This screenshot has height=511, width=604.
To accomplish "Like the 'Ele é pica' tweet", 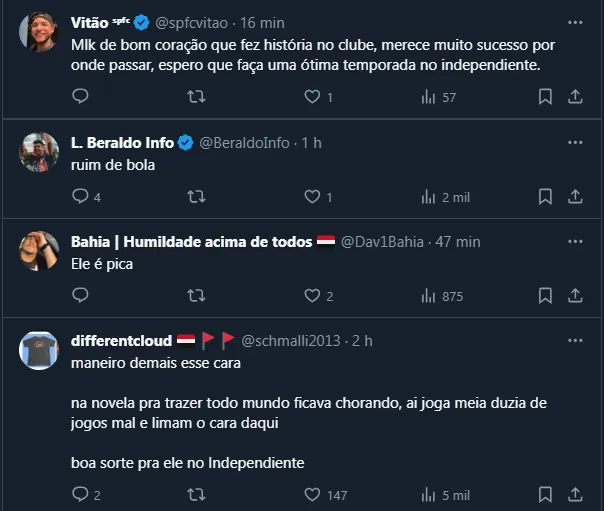I will [x=313, y=296].
